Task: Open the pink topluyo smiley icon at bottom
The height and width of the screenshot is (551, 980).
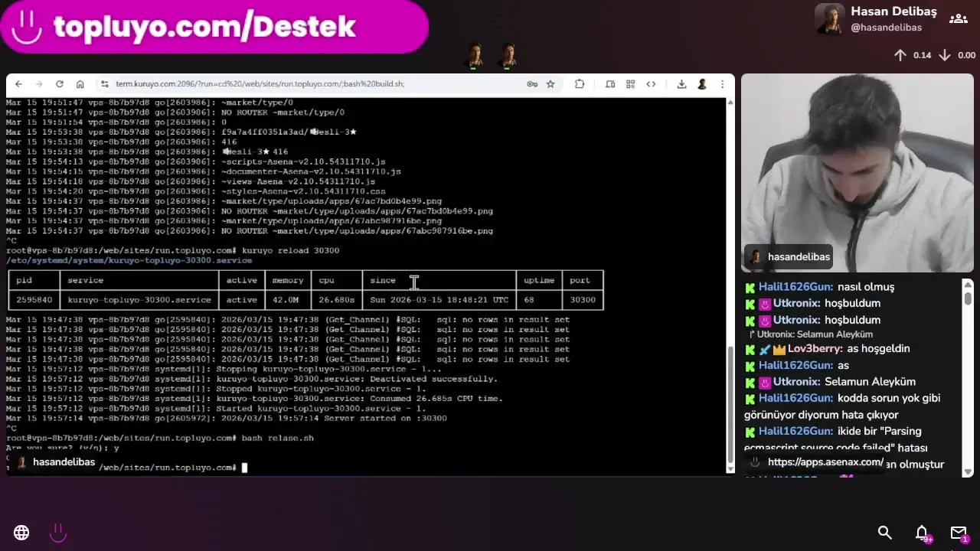Action: (58, 533)
